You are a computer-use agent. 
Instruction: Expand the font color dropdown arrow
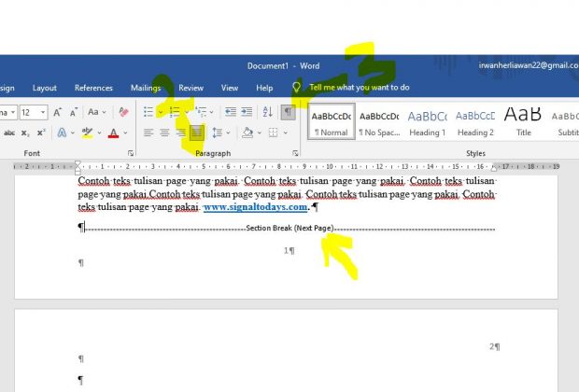(x=125, y=133)
